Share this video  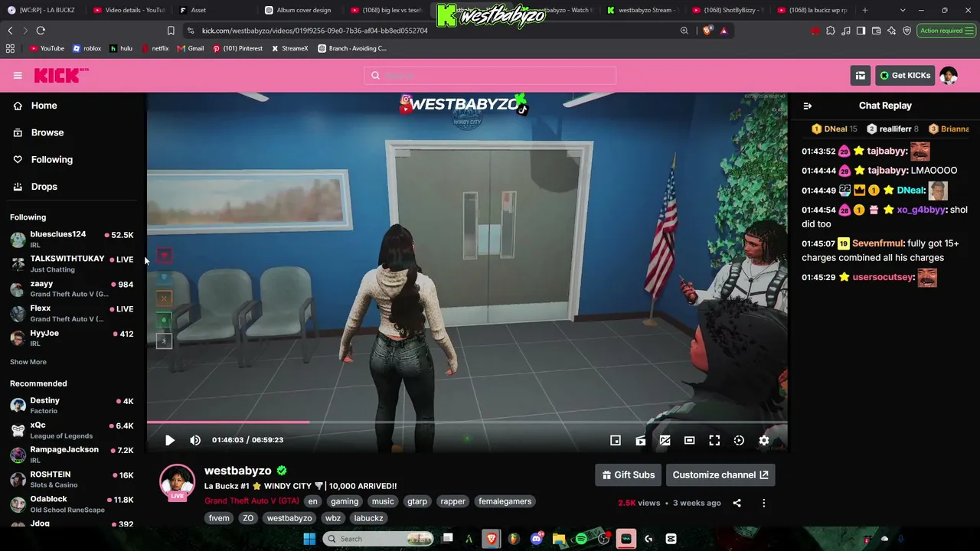click(x=737, y=503)
